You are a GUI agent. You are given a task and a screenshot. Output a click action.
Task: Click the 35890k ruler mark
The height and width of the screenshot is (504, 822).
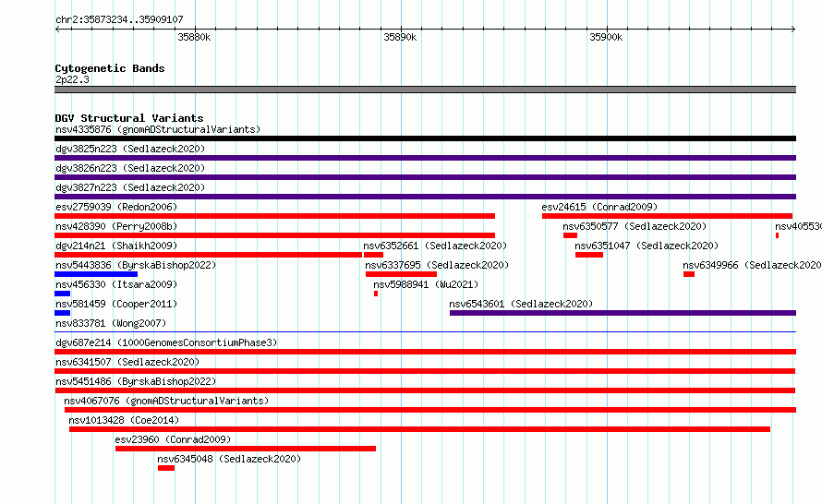tap(400, 37)
